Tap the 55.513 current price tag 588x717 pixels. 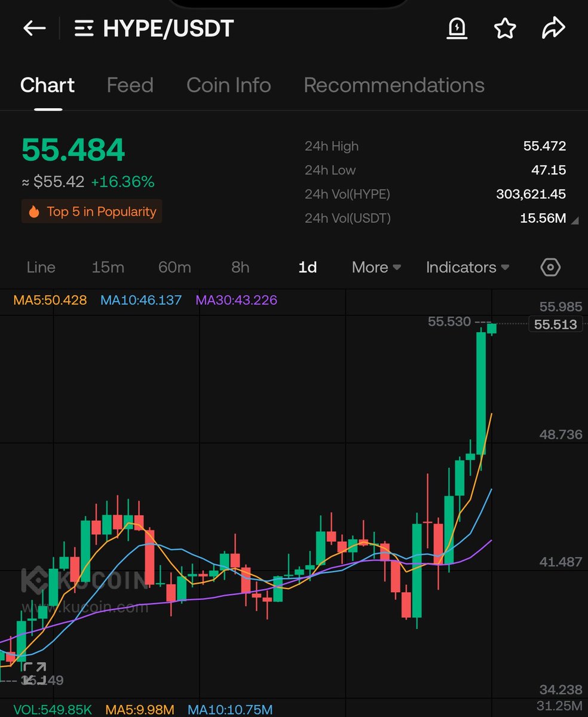[556, 324]
